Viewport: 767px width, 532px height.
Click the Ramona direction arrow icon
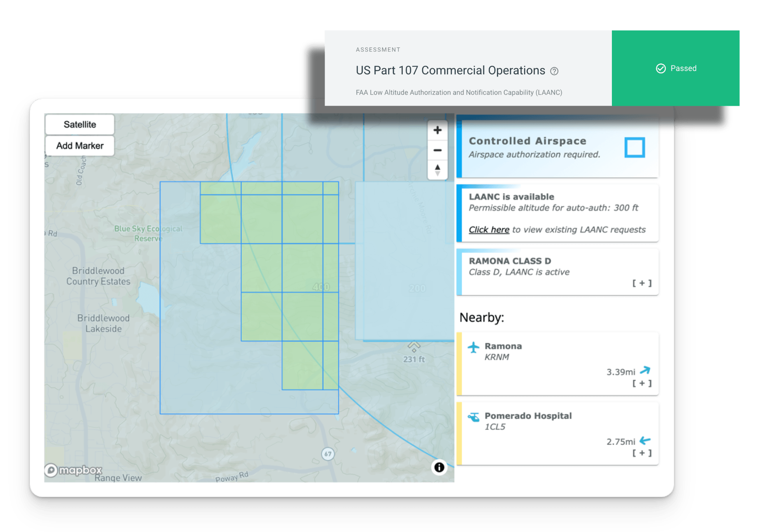point(645,370)
